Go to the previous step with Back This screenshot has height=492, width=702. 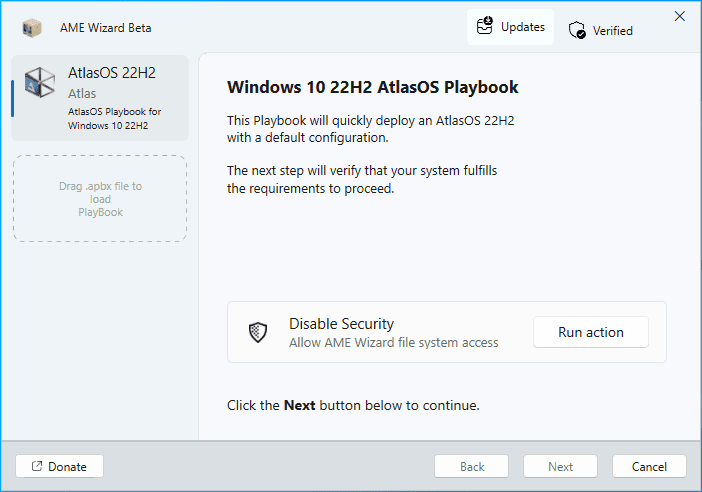pyautogui.click(x=471, y=466)
